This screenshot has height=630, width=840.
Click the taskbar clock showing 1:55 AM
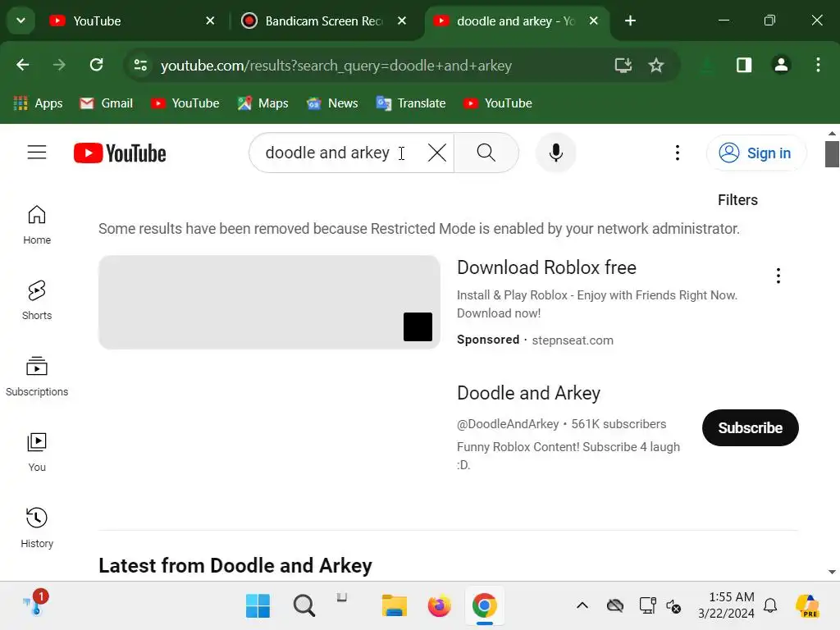coord(726,605)
